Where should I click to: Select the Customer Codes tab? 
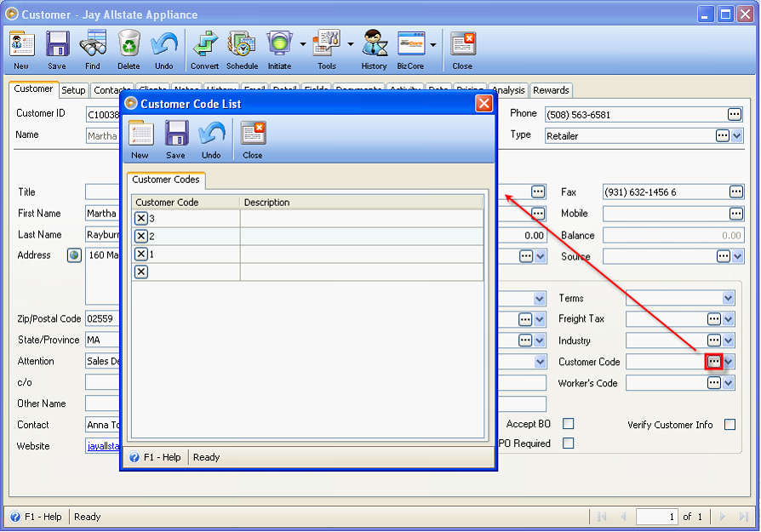coord(166,180)
